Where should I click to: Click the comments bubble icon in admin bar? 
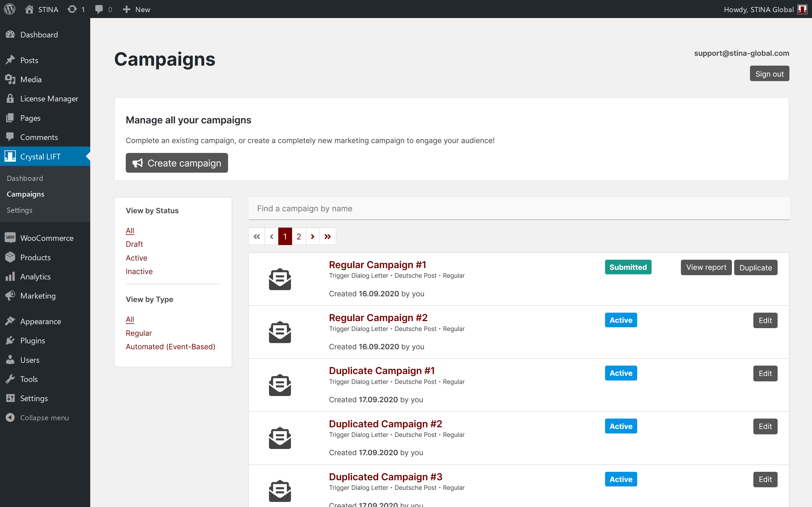coord(99,9)
